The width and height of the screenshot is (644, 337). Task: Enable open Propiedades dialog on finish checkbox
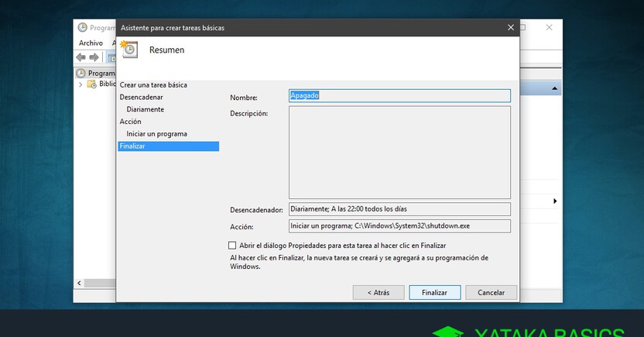(233, 245)
